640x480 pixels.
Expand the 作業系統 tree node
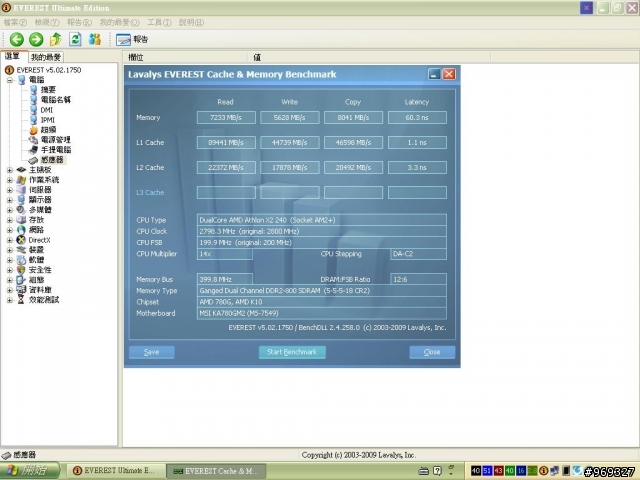coord(10,180)
